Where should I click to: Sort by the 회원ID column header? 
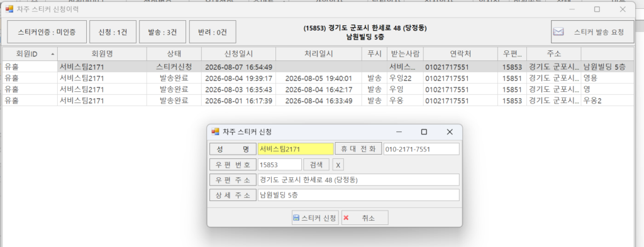[x=30, y=54]
